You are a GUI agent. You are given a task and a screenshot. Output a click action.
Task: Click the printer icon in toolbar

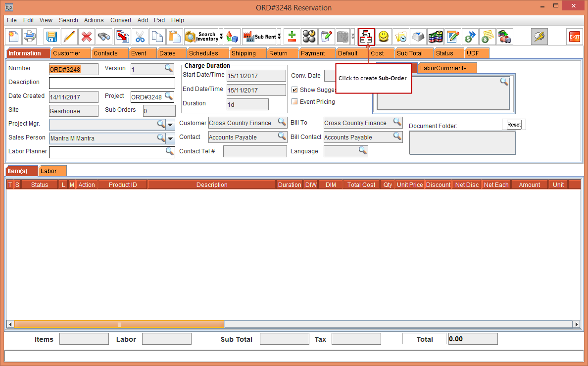[30, 37]
